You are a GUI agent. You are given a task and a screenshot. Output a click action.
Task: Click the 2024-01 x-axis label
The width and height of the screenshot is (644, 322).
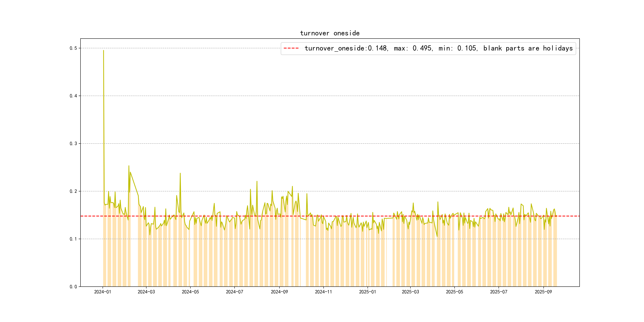(x=103, y=292)
